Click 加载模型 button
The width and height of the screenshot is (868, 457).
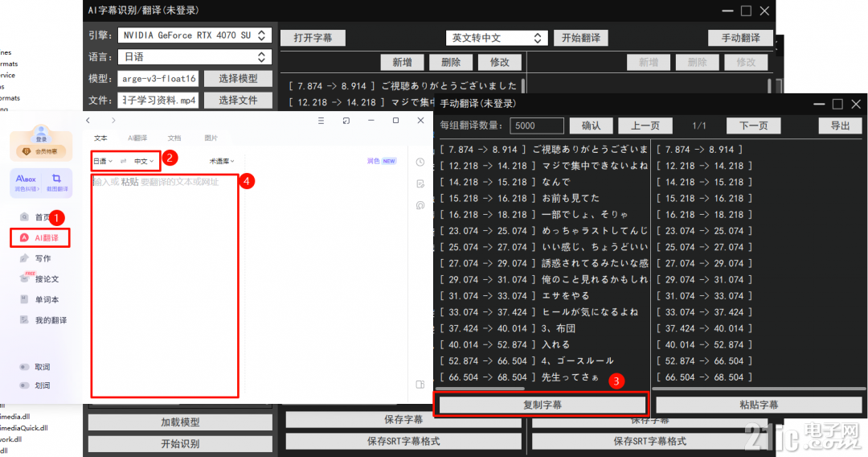181,422
